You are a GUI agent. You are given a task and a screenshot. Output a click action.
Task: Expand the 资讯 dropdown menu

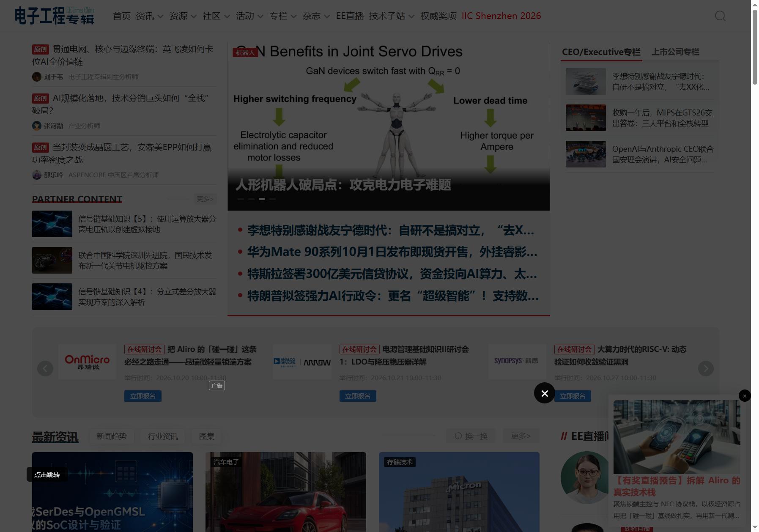(150, 16)
